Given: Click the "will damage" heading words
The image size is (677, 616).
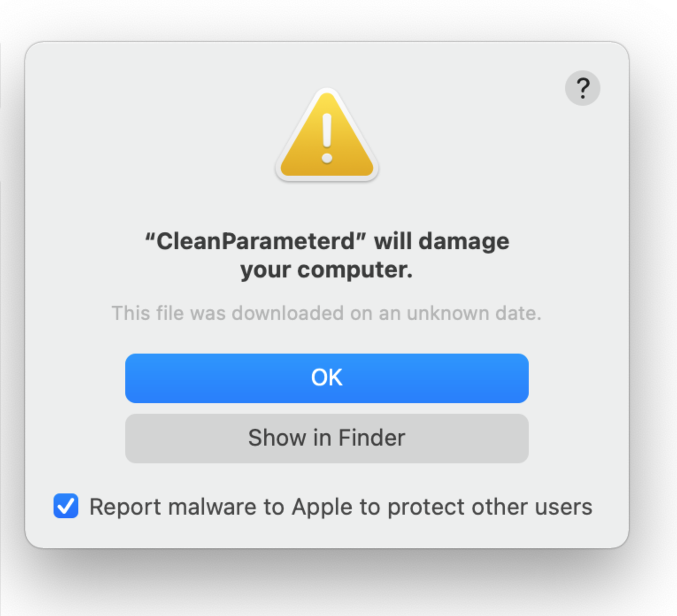Looking at the screenshot, I should 442,242.
